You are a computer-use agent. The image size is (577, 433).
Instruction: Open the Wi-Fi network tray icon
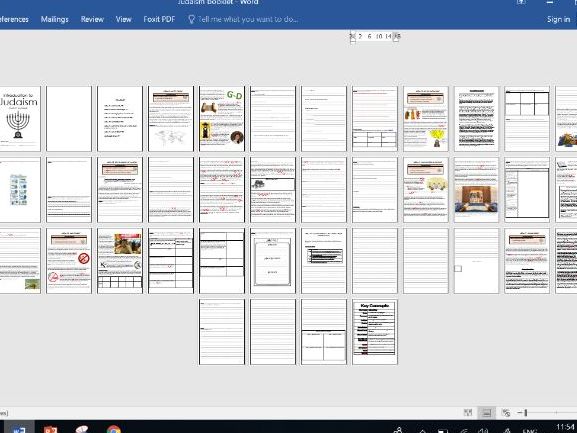464,430
